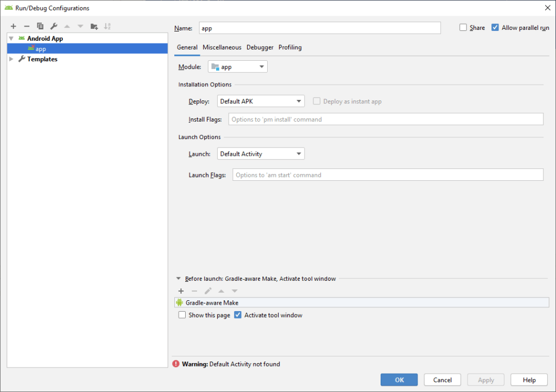Expand the Templates tree node
The width and height of the screenshot is (556, 392).
coord(11,59)
